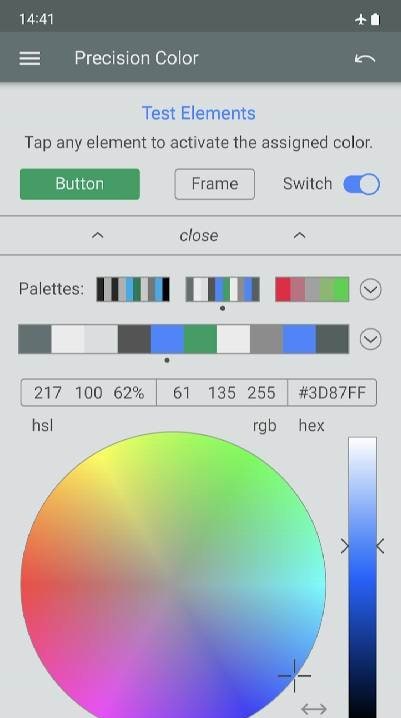The width and height of the screenshot is (401, 718).
Task: Tap the left up-chevron beside close
Action: point(98,235)
